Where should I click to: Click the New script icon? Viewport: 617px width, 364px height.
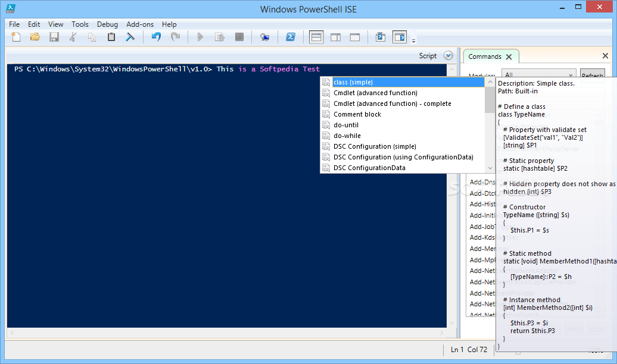[15, 37]
